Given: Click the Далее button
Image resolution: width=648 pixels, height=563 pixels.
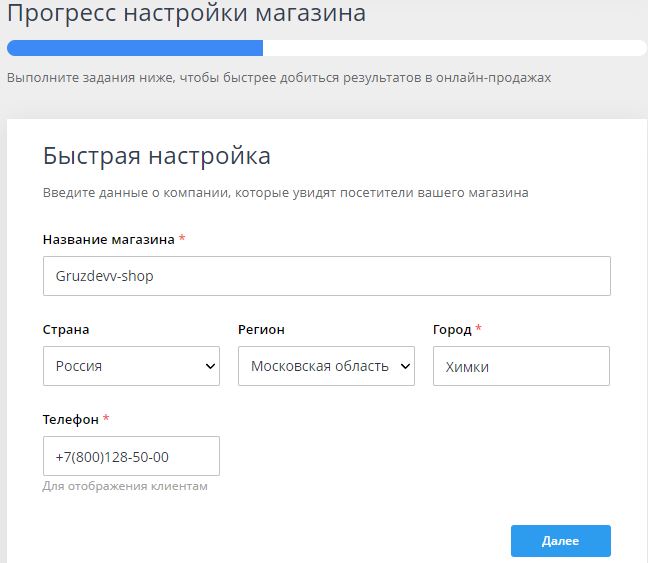Looking at the screenshot, I should point(560,541).
